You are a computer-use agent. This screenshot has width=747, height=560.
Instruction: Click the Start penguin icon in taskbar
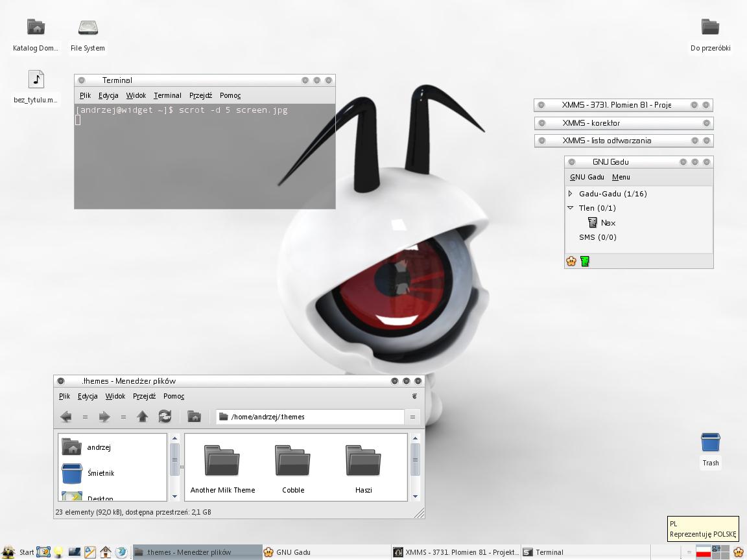point(8,552)
